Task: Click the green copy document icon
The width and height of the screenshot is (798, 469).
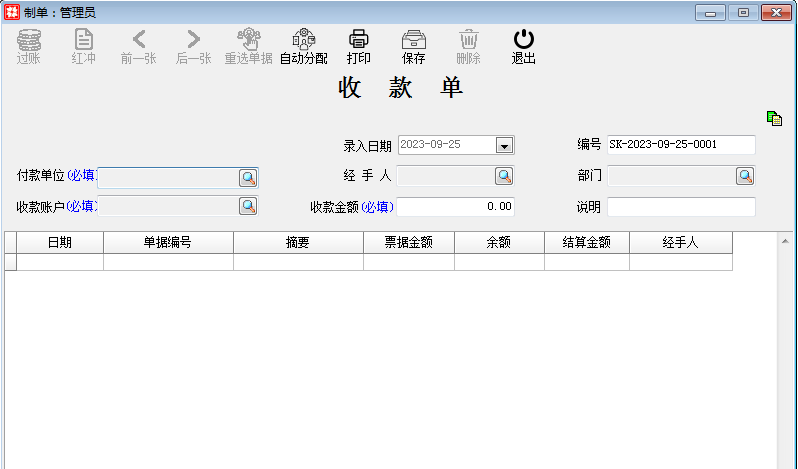Action: (x=774, y=118)
